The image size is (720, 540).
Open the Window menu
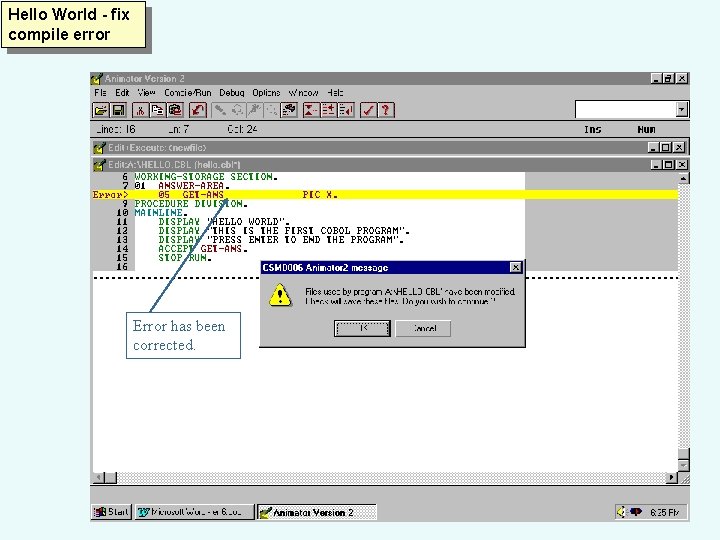pos(303,93)
